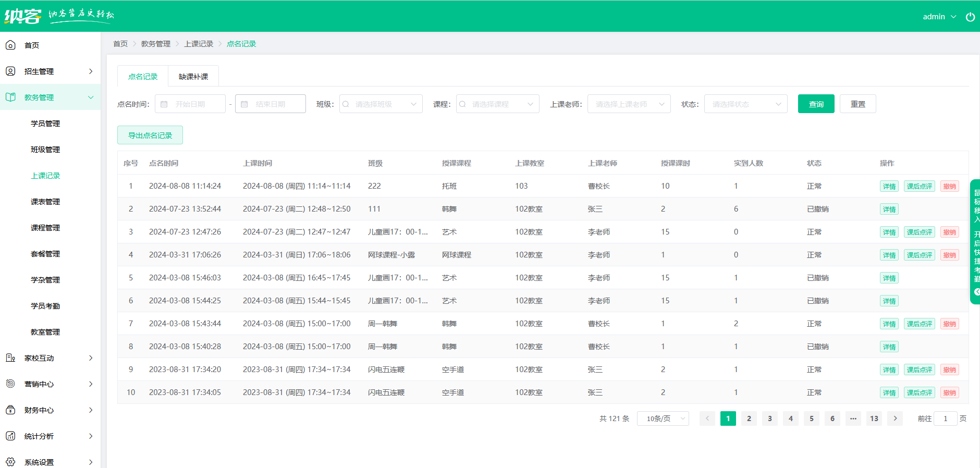Switch to the 点名记录 tab

pos(143,76)
